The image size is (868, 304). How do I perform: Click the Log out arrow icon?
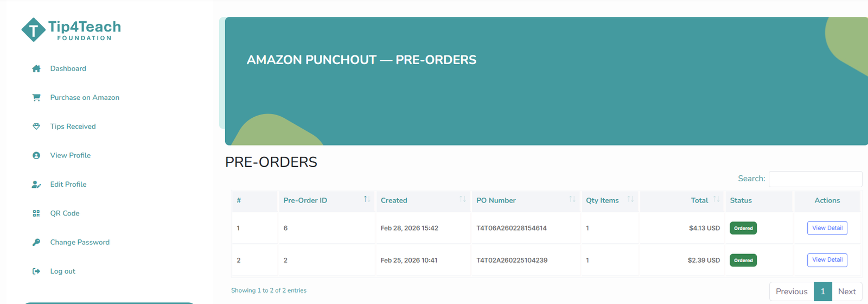tap(36, 271)
